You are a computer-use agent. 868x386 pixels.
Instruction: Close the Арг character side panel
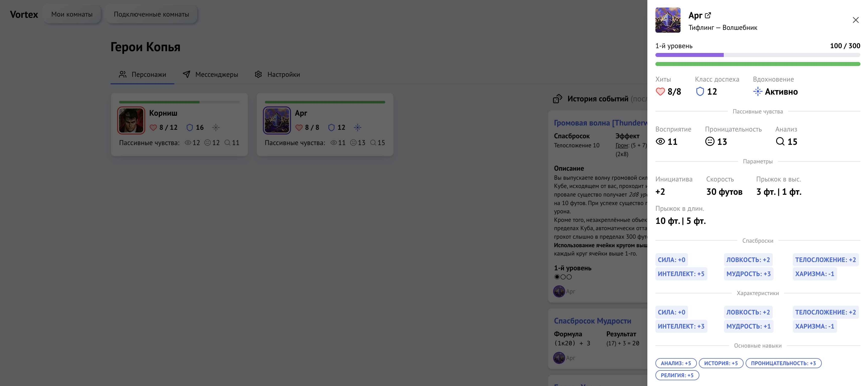tap(855, 20)
